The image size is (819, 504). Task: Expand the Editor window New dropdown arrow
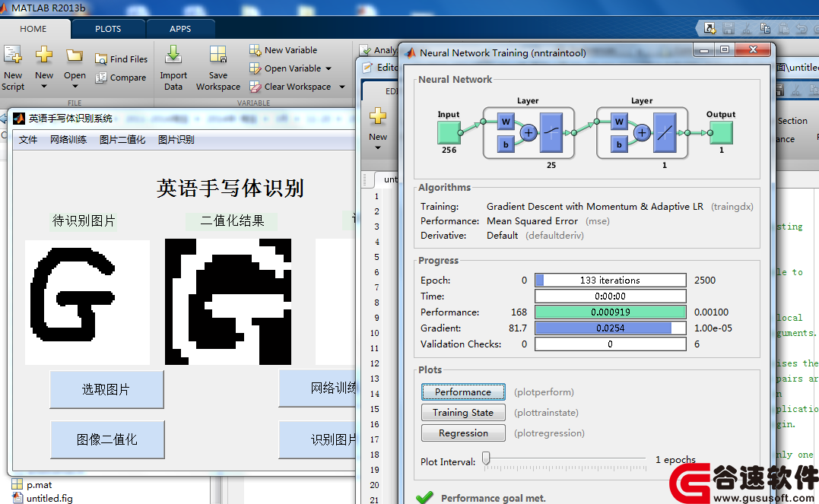[378, 148]
